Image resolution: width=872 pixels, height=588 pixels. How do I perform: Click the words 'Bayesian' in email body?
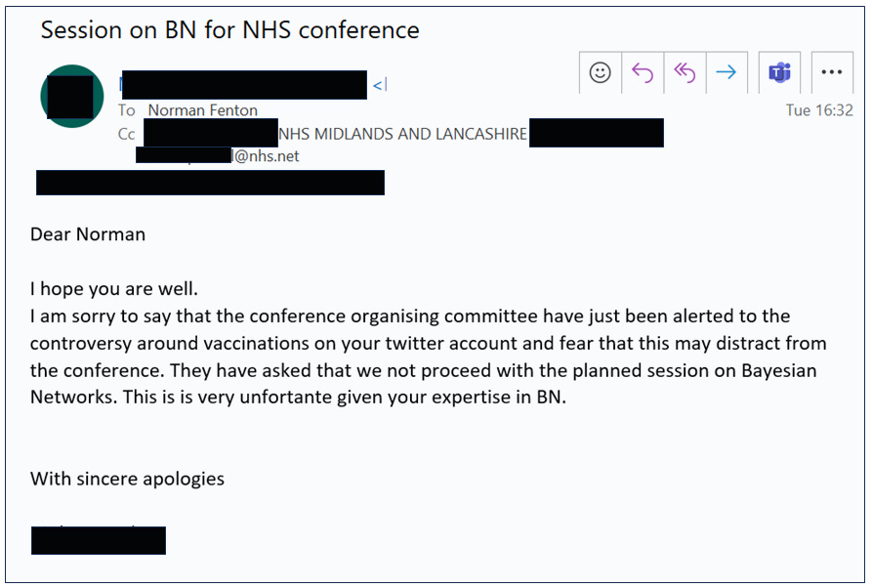[x=775, y=371]
